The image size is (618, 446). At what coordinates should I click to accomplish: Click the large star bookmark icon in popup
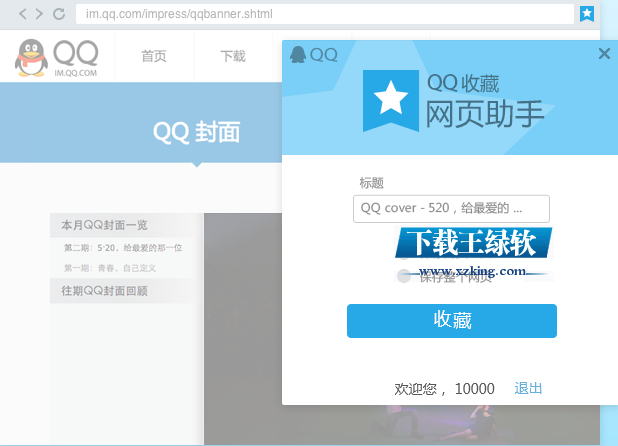(x=391, y=100)
